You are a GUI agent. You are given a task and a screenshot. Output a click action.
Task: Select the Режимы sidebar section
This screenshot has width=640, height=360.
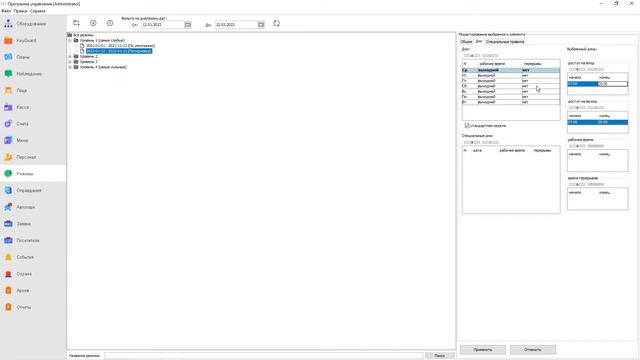coord(33,173)
